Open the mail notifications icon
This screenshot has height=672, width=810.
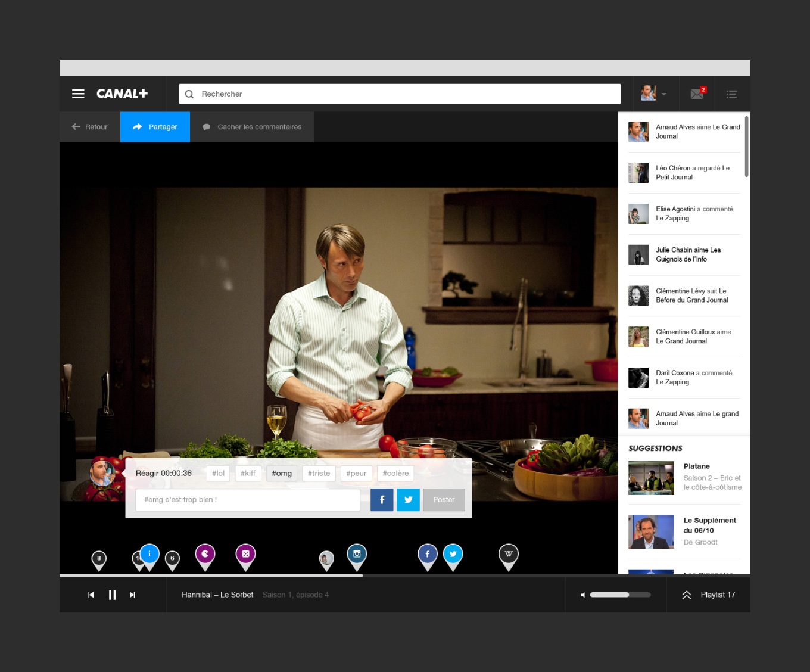(697, 94)
